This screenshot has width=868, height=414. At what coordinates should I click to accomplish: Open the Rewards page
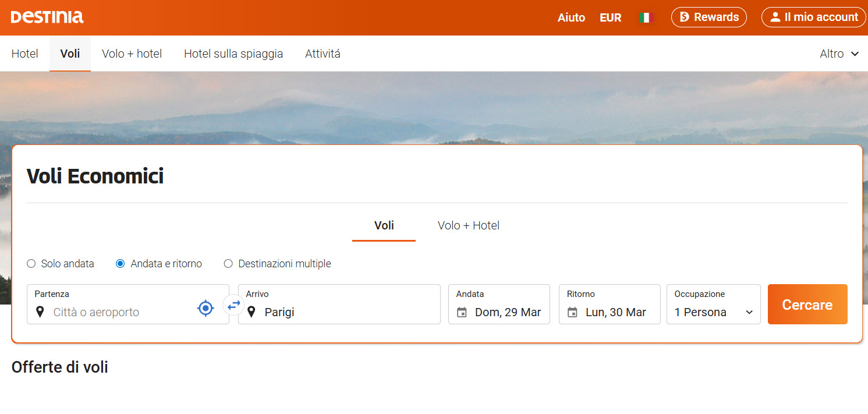708,17
